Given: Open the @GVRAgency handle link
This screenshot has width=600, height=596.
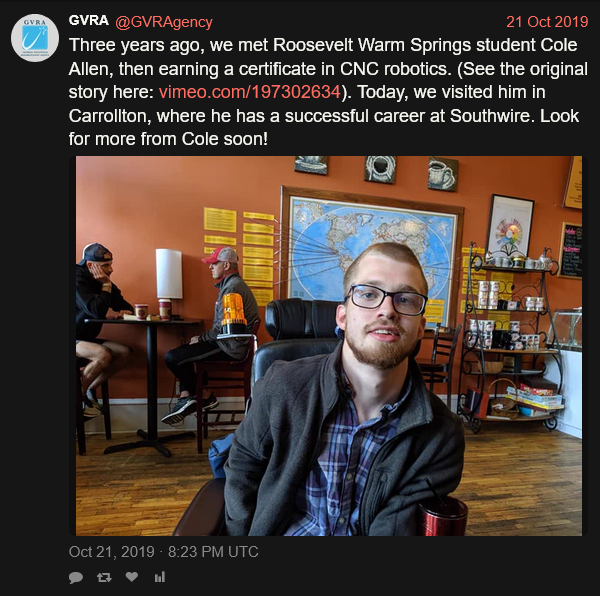Looking at the screenshot, I should 164,22.
